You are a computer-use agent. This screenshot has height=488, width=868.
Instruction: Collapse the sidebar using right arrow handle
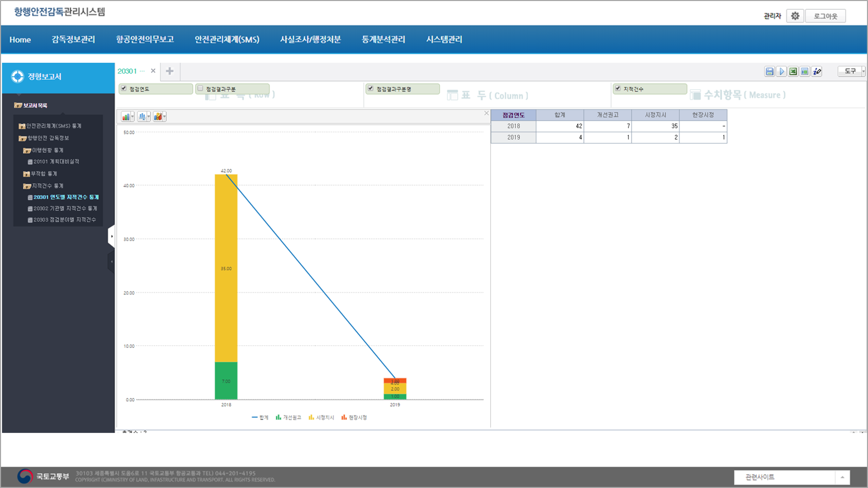click(x=112, y=237)
